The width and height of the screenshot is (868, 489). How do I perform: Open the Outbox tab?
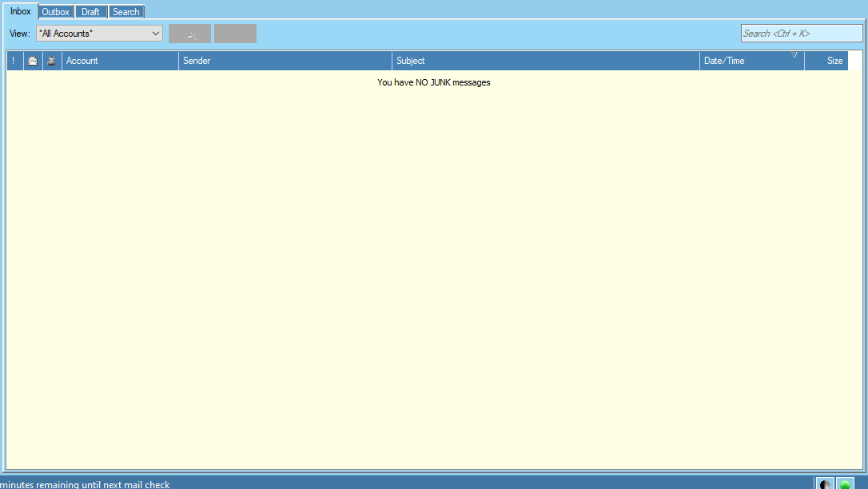click(55, 12)
